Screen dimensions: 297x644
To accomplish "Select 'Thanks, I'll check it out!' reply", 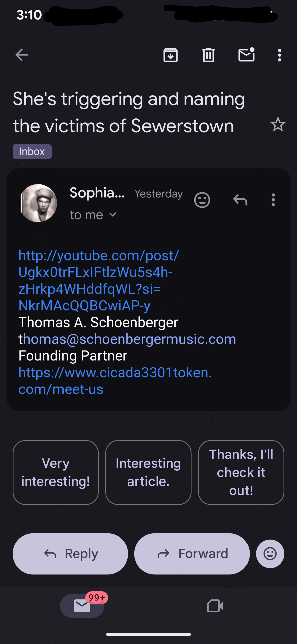I will point(241,472).
